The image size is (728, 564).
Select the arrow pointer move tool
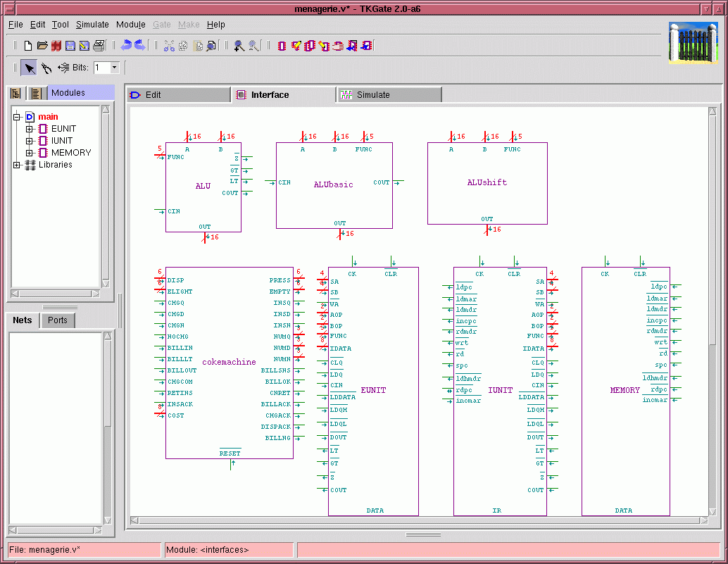[x=29, y=68]
